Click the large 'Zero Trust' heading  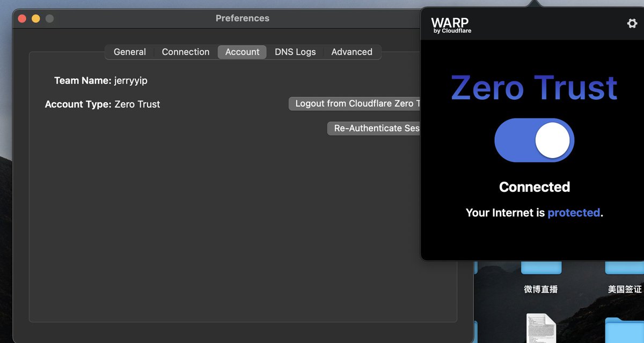[534, 87]
